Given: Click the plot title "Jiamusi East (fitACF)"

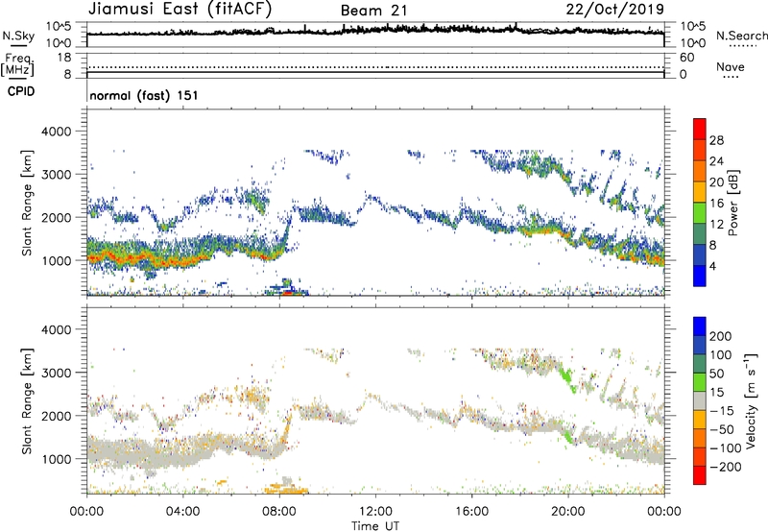Looking at the screenshot, I should (x=180, y=9).
